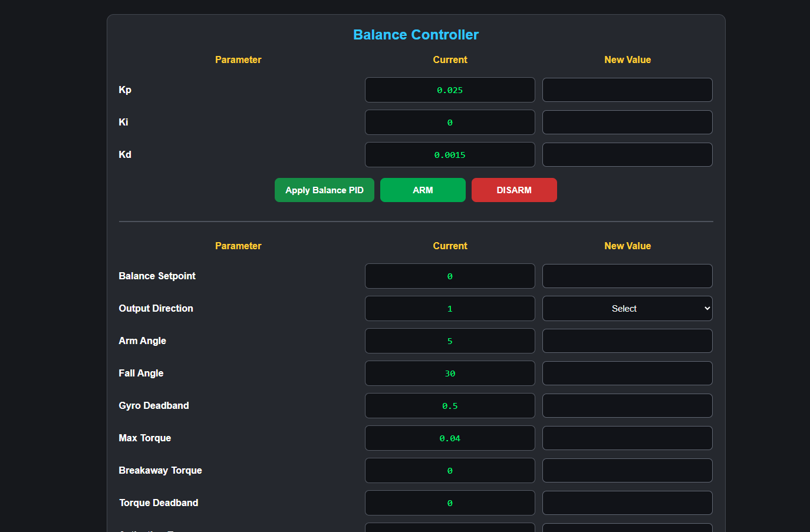
Task: Click the Max Torque label
Action: [144, 438]
